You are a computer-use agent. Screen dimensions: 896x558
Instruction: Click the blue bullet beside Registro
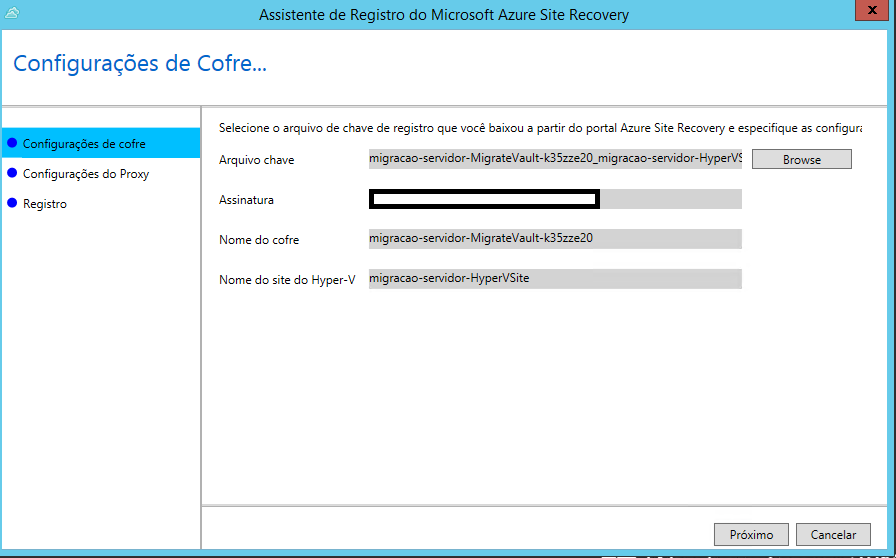[x=12, y=204]
